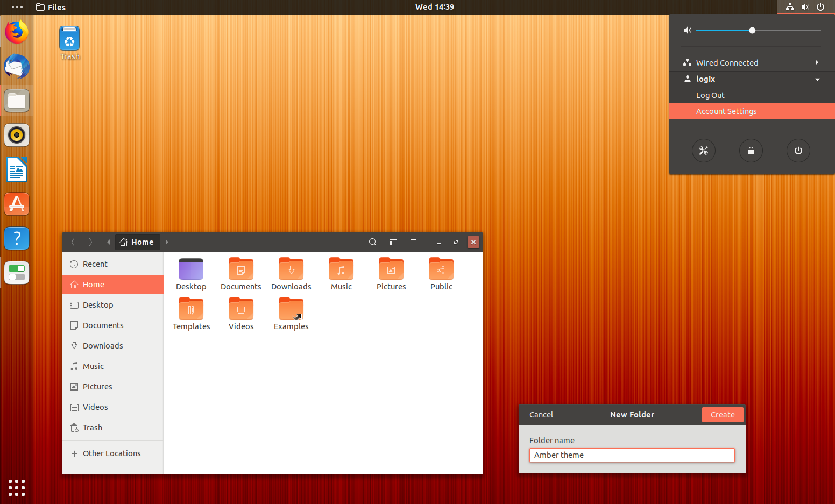Open the view options hamburger icon
This screenshot has width=835, height=504.
(x=414, y=242)
